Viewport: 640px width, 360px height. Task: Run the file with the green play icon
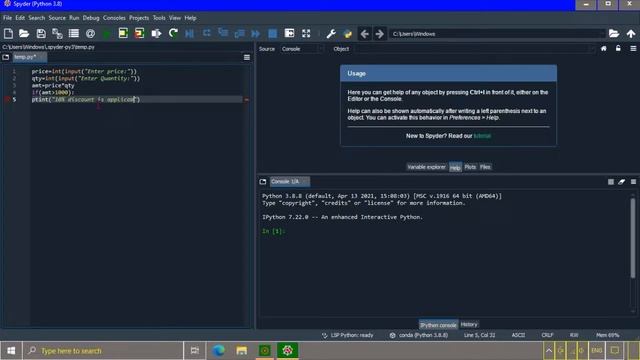(x=107, y=33)
